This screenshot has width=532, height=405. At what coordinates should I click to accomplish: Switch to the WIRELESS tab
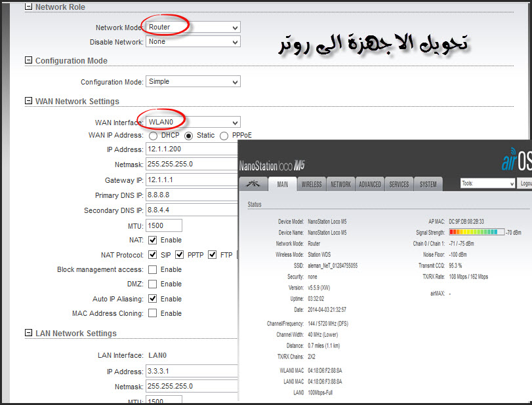pos(312,184)
